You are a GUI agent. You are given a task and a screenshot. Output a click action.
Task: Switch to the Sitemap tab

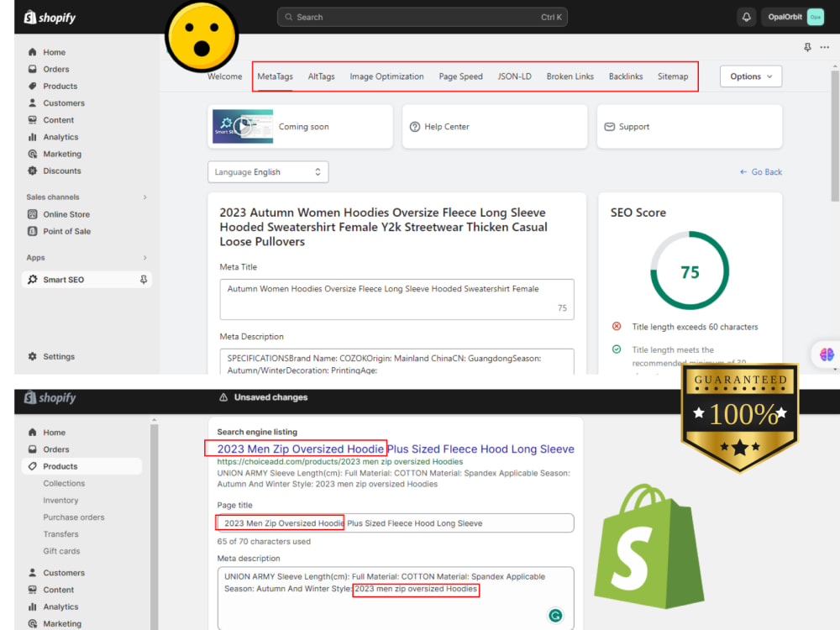tap(672, 76)
